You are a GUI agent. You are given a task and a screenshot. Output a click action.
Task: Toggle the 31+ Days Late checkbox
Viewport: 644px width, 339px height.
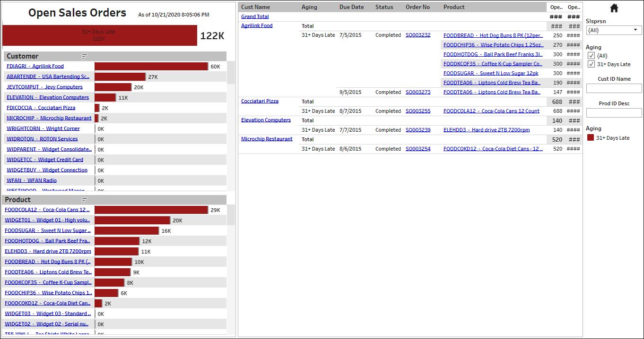[591, 64]
